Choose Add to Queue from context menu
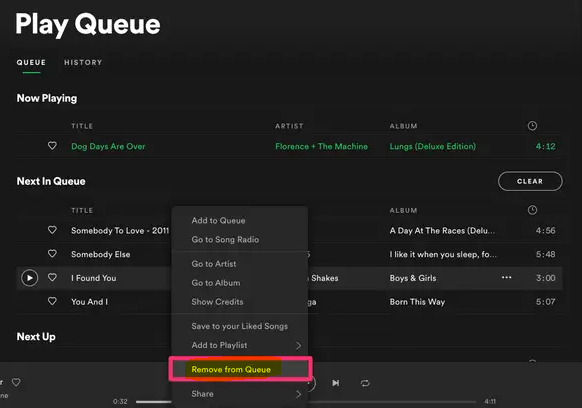582x408 pixels. pos(218,221)
